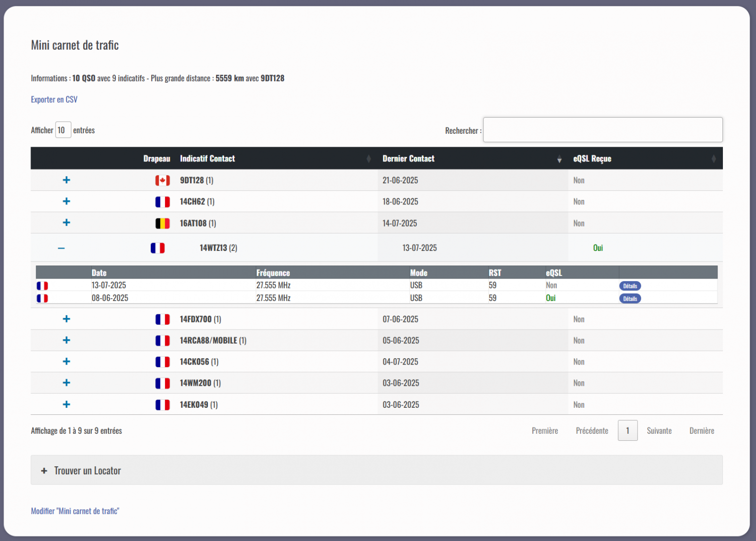Click the sort arrow on Dernier Contact column
This screenshot has width=756, height=541.
559,159
